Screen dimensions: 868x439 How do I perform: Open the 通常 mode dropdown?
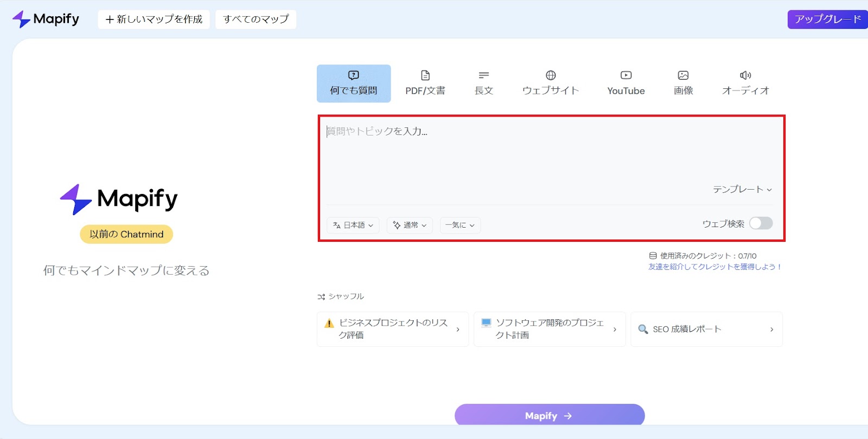[410, 225]
